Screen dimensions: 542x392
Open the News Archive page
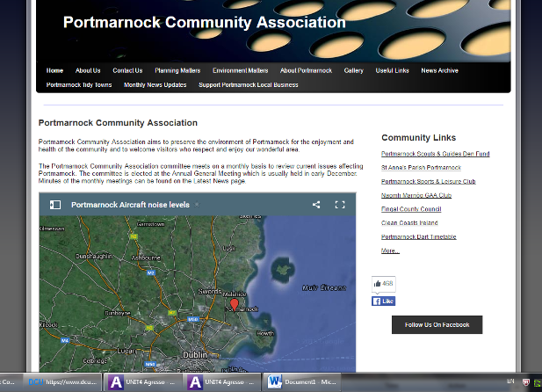pyautogui.click(x=440, y=70)
